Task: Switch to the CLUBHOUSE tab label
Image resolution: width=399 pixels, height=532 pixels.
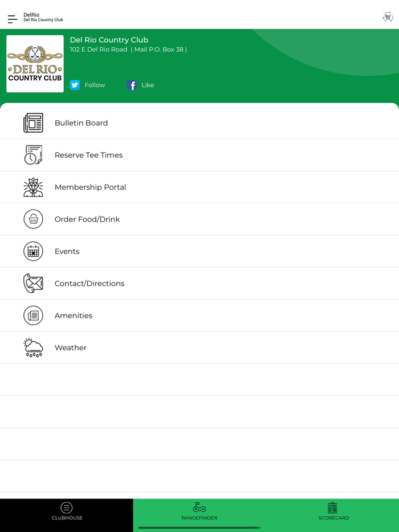Action: pyautogui.click(x=67, y=518)
